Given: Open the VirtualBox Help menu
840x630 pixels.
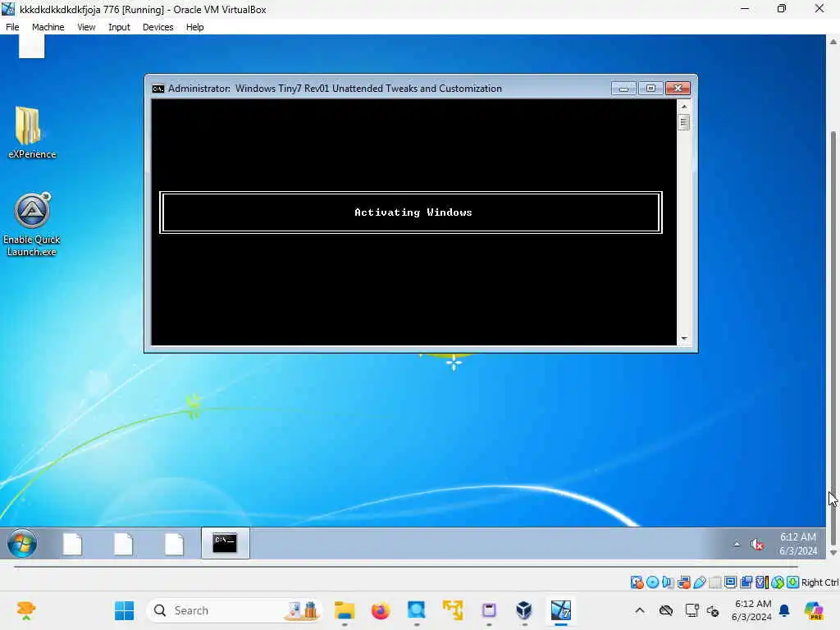Looking at the screenshot, I should 195,27.
